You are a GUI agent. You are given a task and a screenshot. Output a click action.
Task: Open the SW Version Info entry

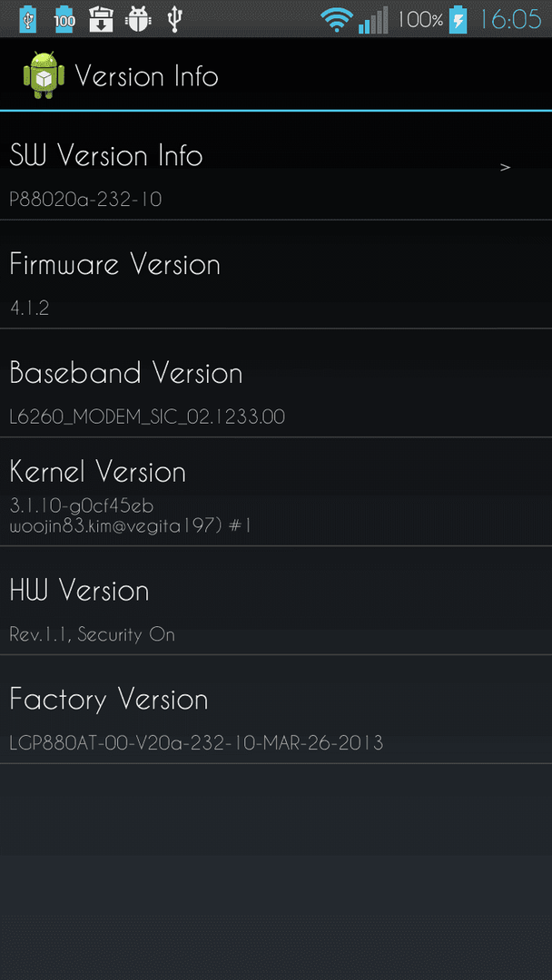pos(276,166)
